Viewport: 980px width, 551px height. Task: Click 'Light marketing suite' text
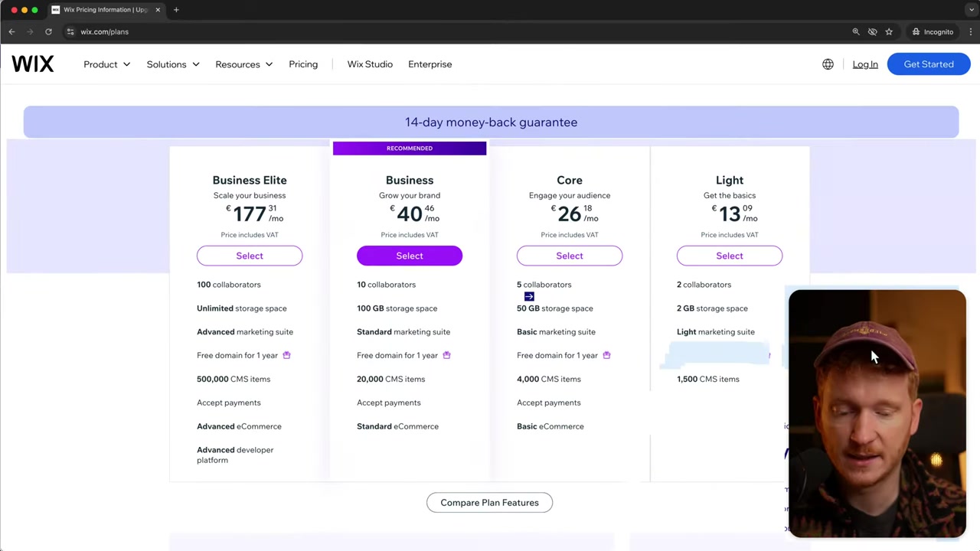716,332
